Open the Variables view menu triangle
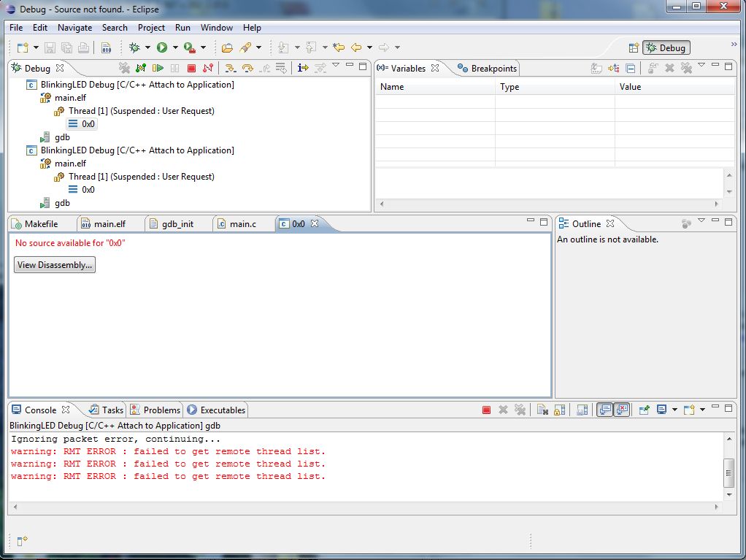746x560 pixels. [701, 65]
